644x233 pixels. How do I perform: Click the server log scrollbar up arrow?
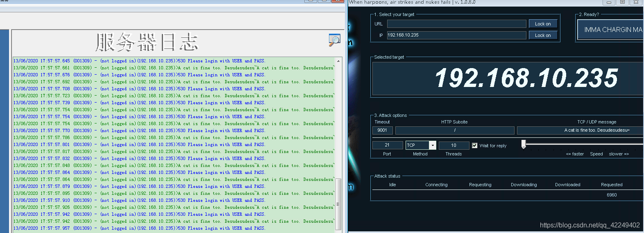tap(338, 61)
